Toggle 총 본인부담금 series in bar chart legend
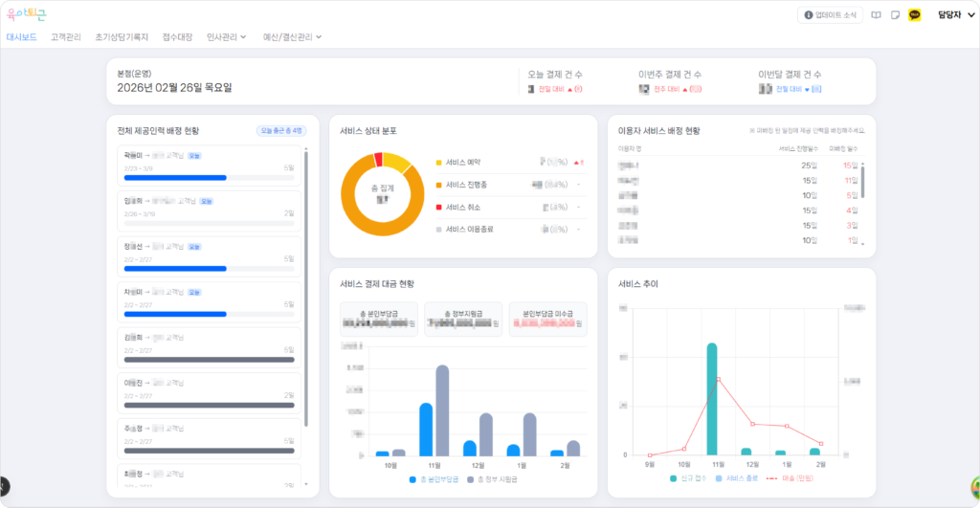This screenshot has width=980, height=508. (434, 479)
